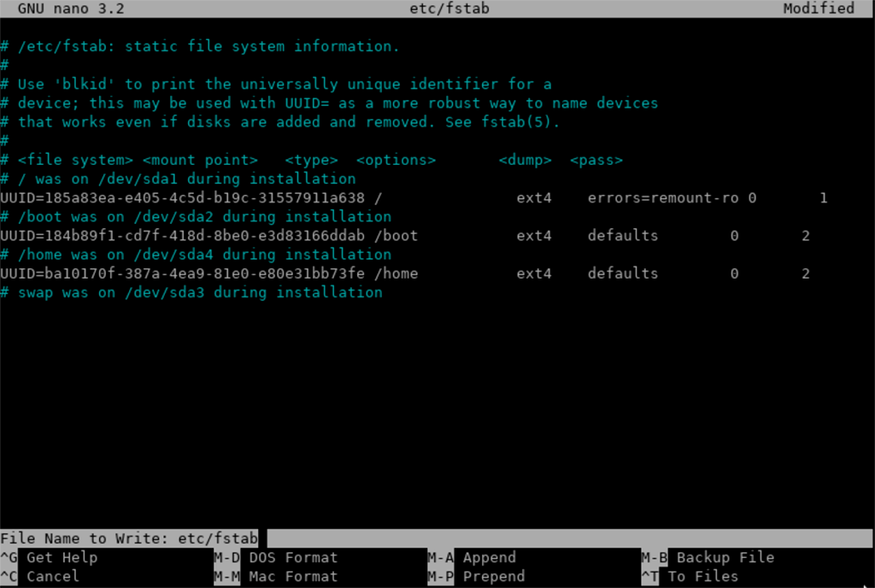Click the root filesystem UUID line

[x=188, y=197]
